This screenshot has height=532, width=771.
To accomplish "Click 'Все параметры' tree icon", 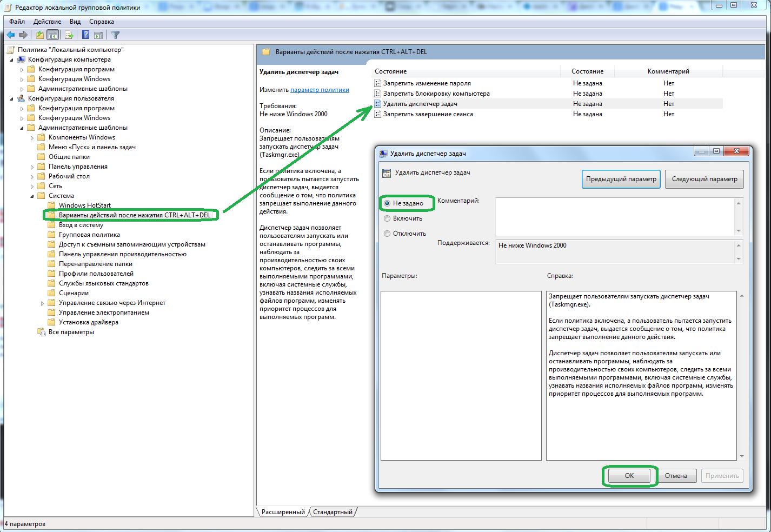I will tap(41, 332).
